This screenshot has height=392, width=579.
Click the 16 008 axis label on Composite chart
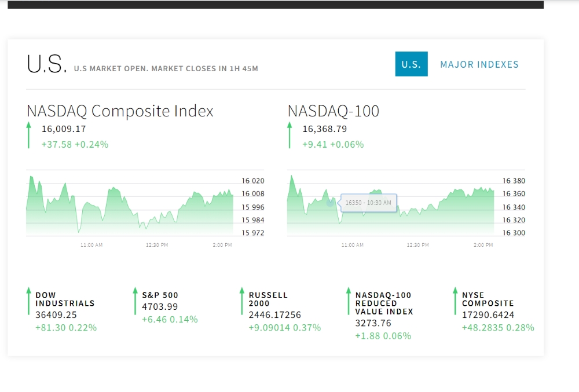253,194
